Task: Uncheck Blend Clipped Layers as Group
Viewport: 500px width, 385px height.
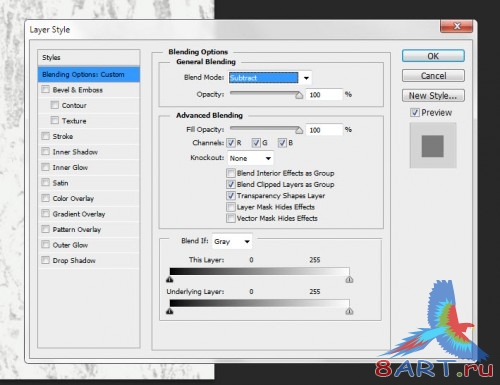Action: coord(231,184)
